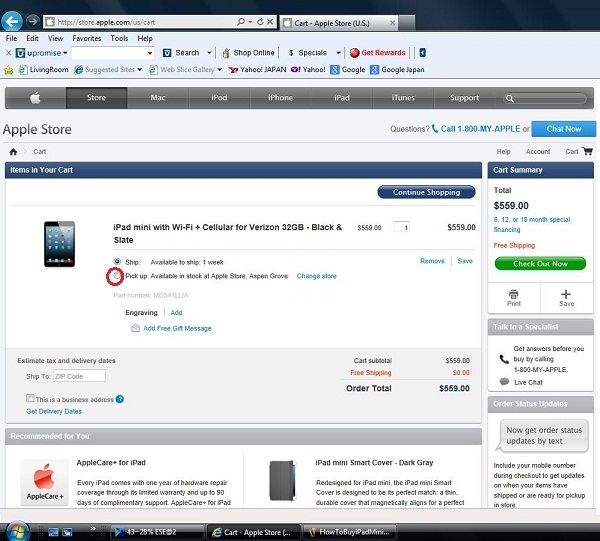
Task: Open Yahoo! JAPAN bookmark
Action: coord(257,70)
